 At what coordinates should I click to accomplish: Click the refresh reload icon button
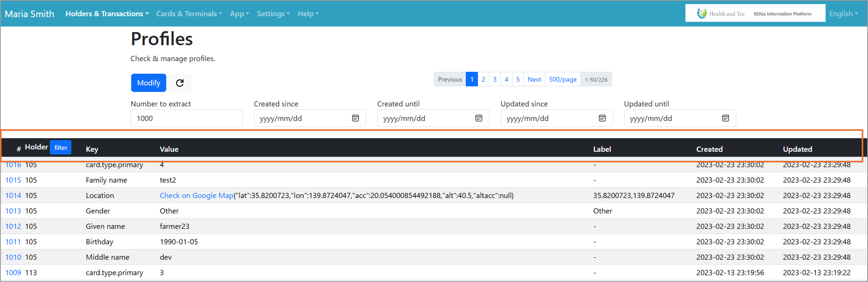tap(180, 83)
